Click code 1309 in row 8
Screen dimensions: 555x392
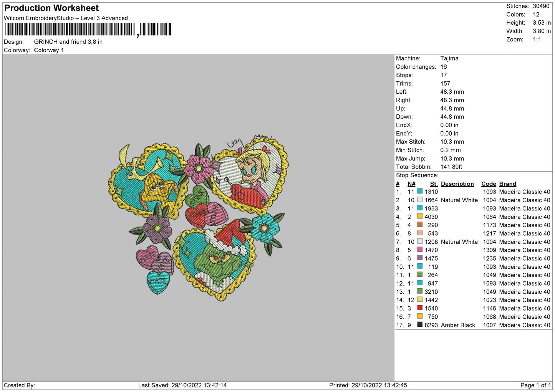[489, 250]
